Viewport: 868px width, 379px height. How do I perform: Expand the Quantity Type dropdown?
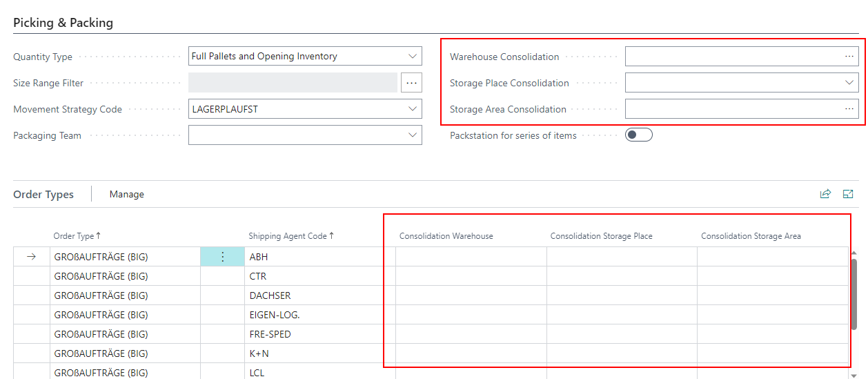click(413, 57)
